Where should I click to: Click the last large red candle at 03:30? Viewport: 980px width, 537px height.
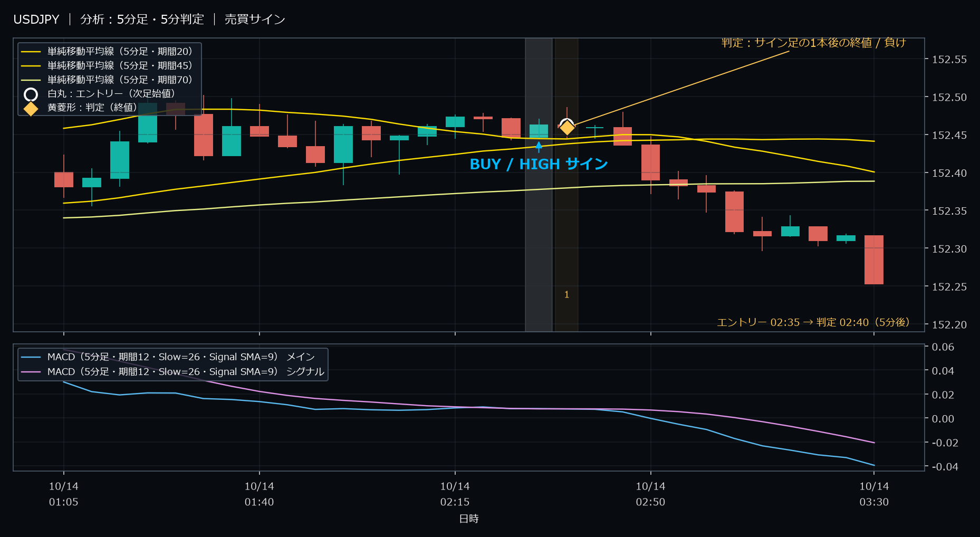click(x=874, y=260)
